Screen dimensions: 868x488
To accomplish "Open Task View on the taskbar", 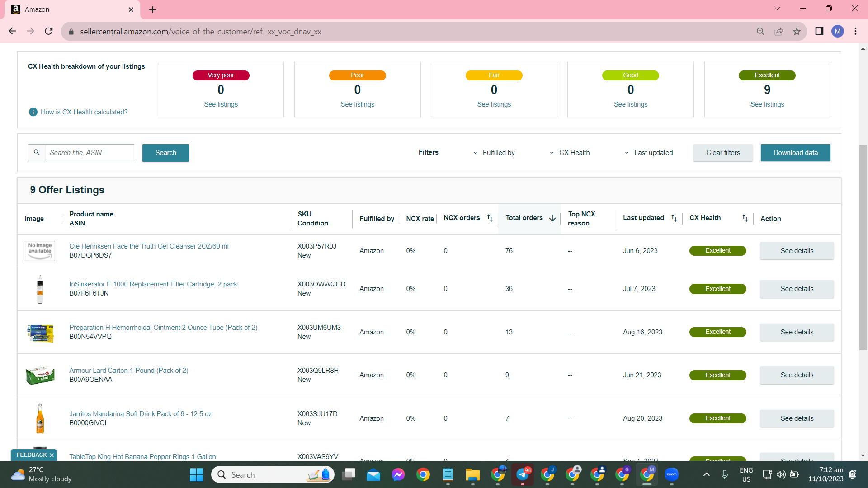I will click(x=349, y=474).
